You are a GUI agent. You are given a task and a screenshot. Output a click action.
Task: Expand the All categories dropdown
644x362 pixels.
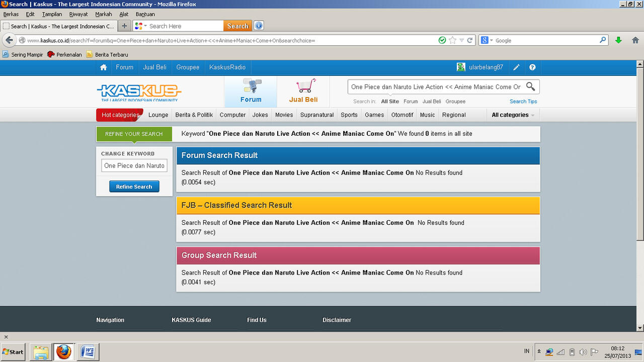point(513,115)
